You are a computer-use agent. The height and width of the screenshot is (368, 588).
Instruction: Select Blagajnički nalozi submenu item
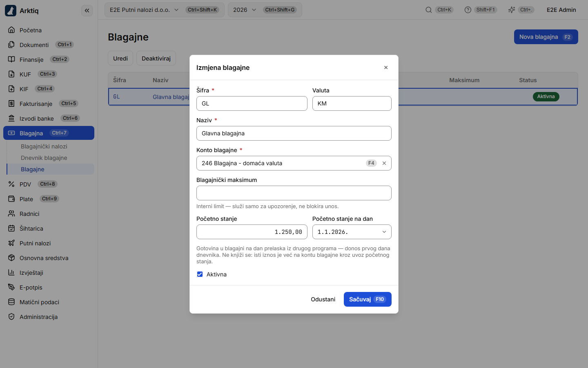click(x=51, y=146)
